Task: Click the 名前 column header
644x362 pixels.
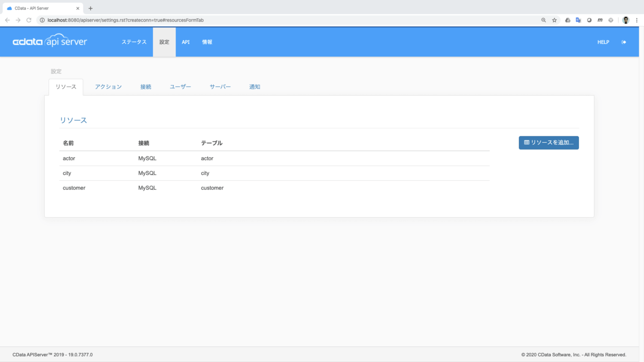Action: point(68,143)
